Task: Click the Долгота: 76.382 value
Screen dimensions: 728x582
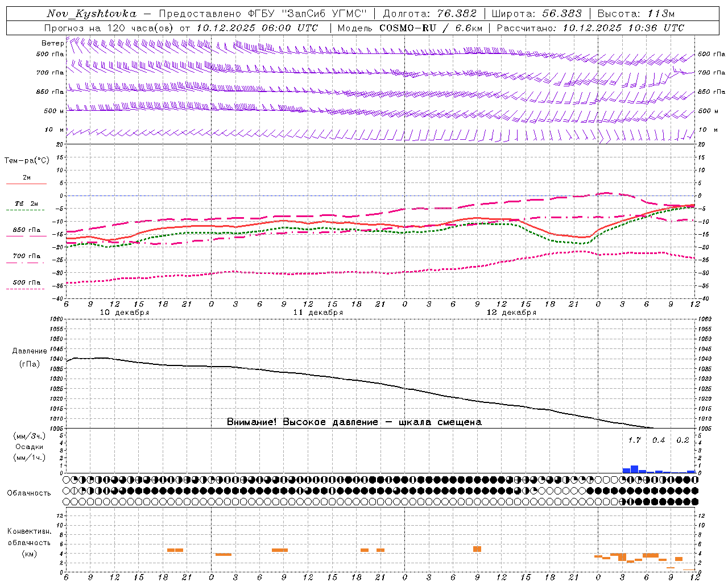Action: (429, 14)
